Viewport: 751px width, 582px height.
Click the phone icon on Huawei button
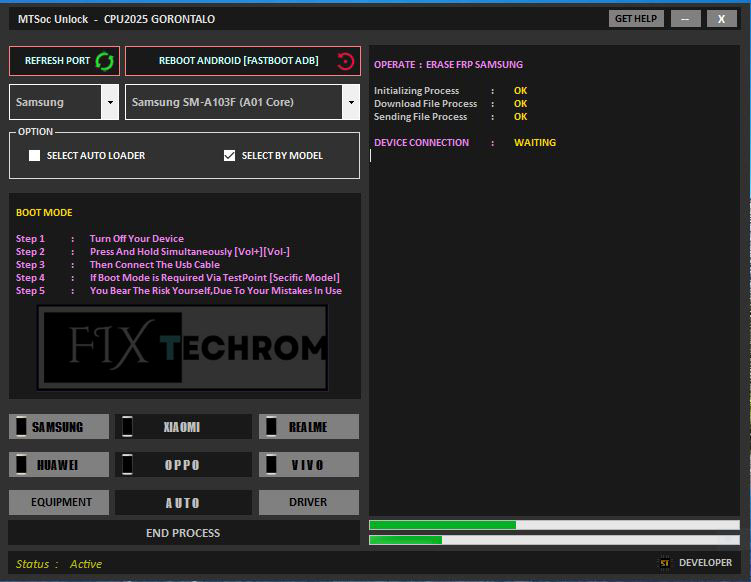click(x=21, y=464)
